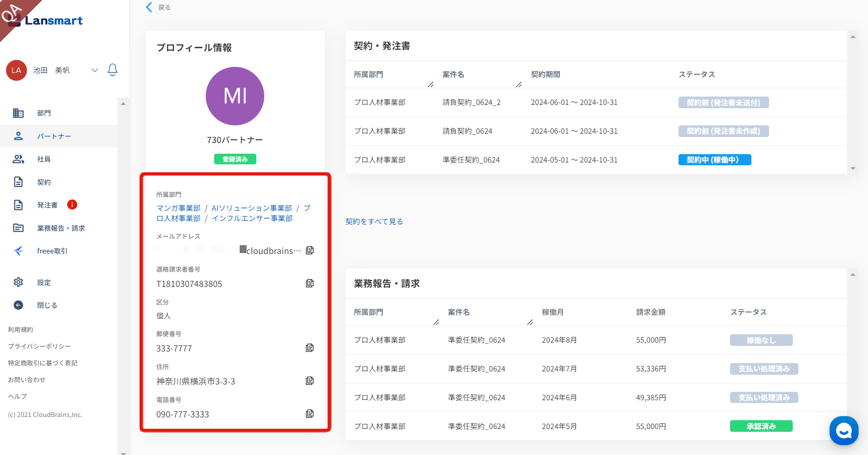
Task: Click the 契約をすべて見る link
Action: tap(374, 221)
